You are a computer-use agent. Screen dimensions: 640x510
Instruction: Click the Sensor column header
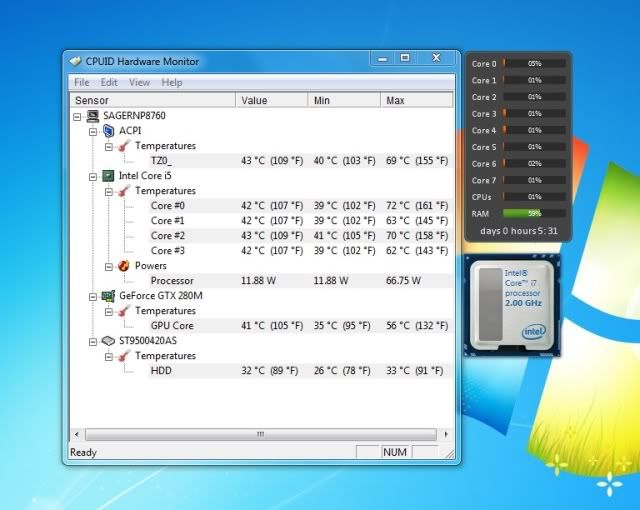point(153,100)
